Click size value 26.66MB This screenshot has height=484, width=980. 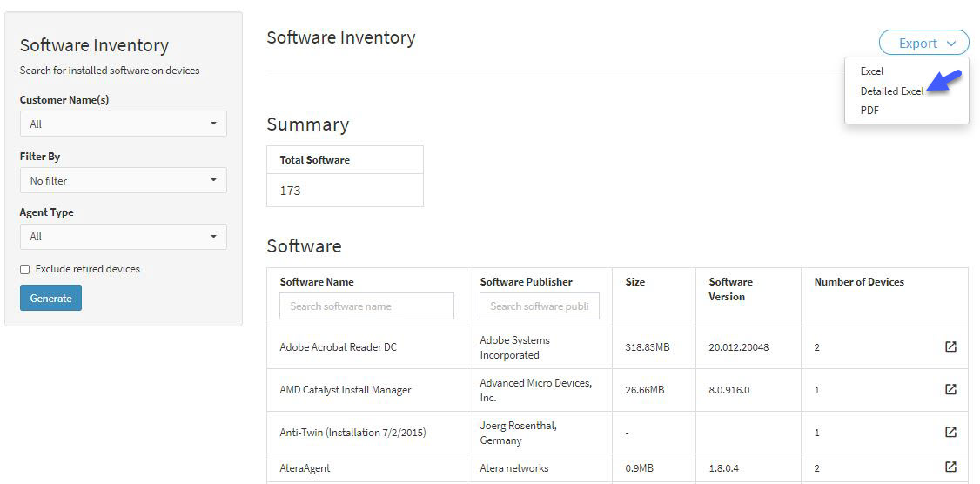(645, 390)
